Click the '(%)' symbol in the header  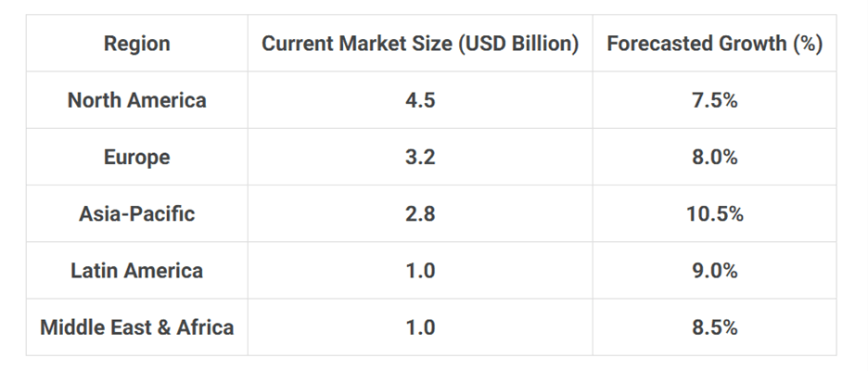pos(808,44)
